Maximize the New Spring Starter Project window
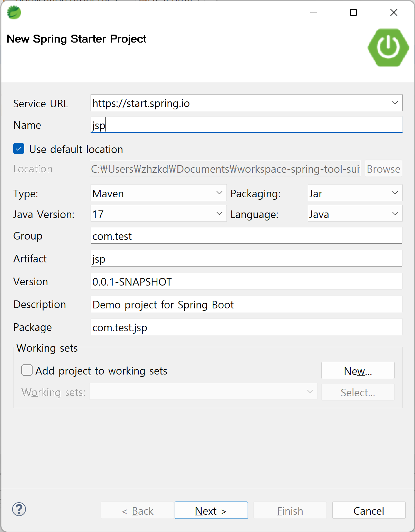This screenshot has width=415, height=532. coord(353,13)
